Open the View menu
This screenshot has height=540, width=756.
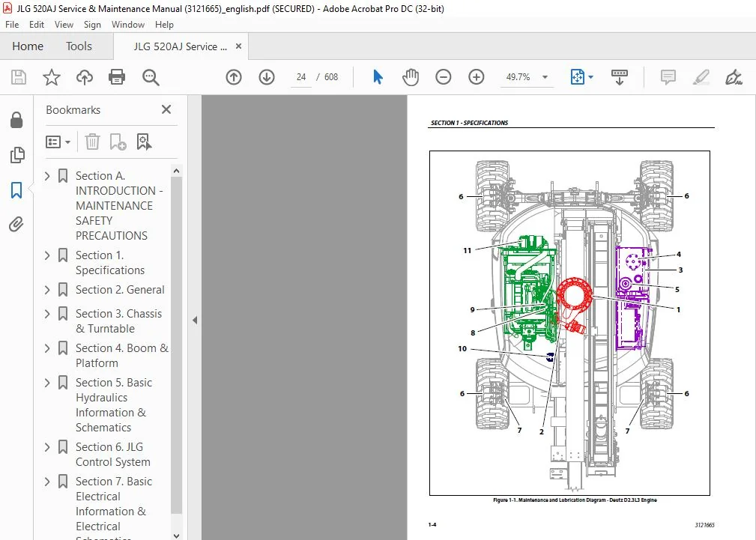click(x=64, y=25)
